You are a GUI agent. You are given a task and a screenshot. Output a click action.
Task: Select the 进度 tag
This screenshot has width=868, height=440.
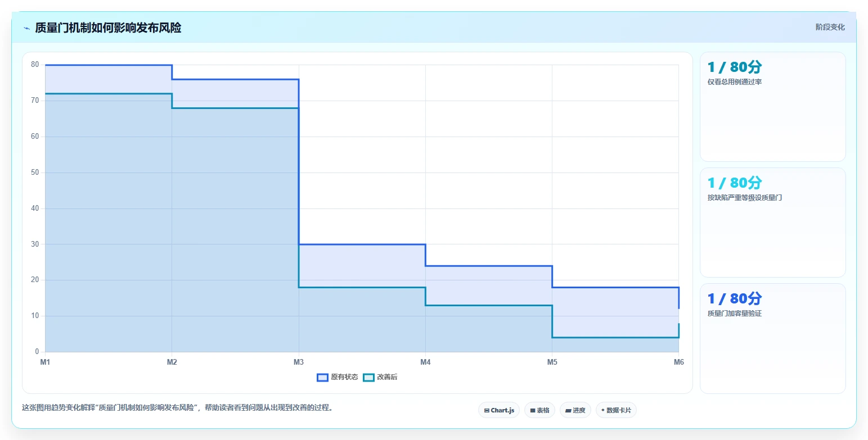tap(575, 410)
